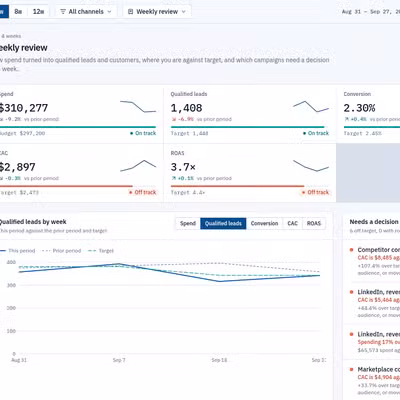Click the 2.30% conversion value
400x400 pixels.
click(x=359, y=108)
